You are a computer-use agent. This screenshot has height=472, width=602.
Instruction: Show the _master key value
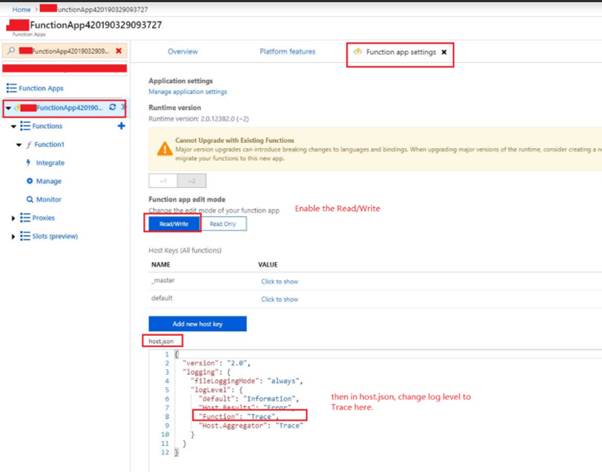pos(280,282)
